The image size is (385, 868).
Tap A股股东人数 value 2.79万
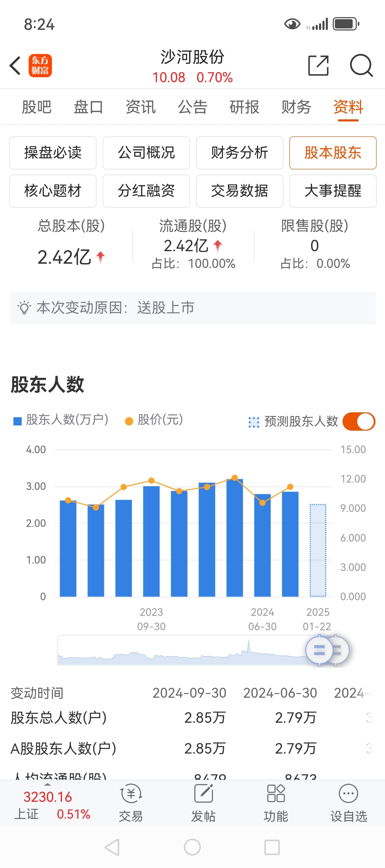coord(295,748)
